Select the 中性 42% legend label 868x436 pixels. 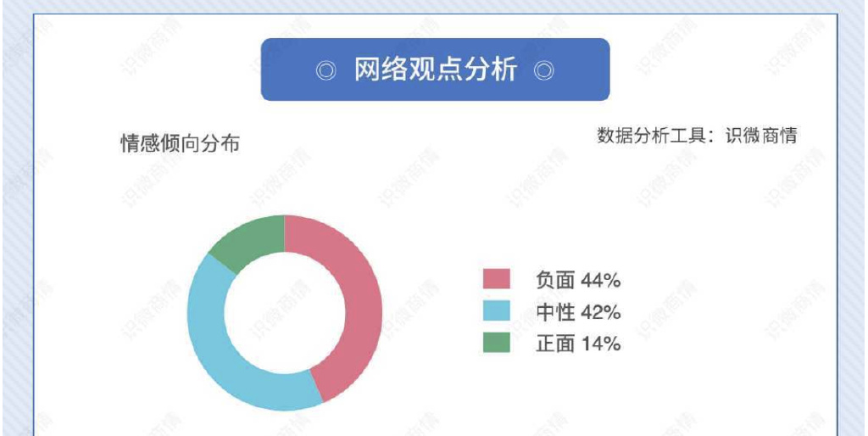point(578,312)
